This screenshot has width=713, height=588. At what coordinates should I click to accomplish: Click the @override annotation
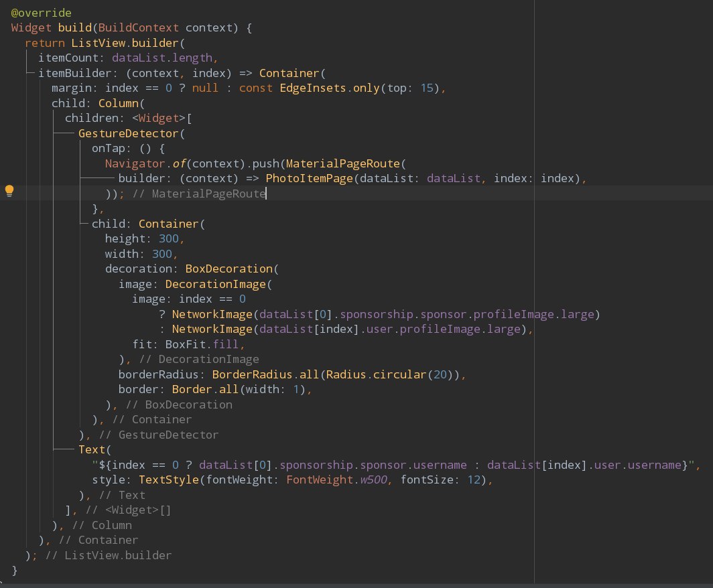coord(41,13)
